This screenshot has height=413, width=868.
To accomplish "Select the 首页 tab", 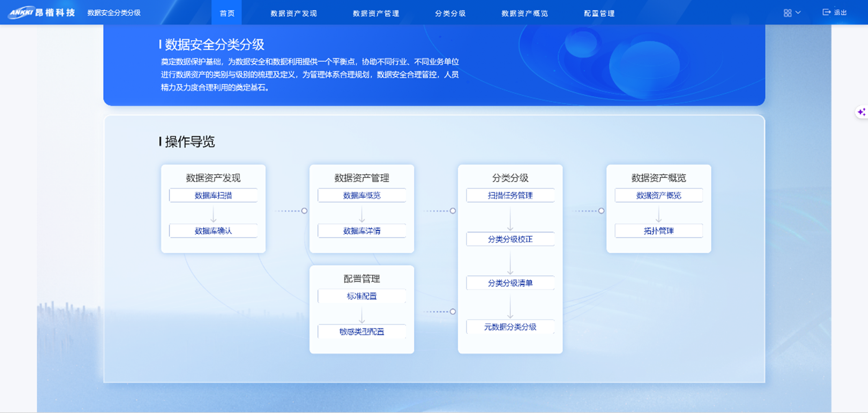I will (x=227, y=13).
